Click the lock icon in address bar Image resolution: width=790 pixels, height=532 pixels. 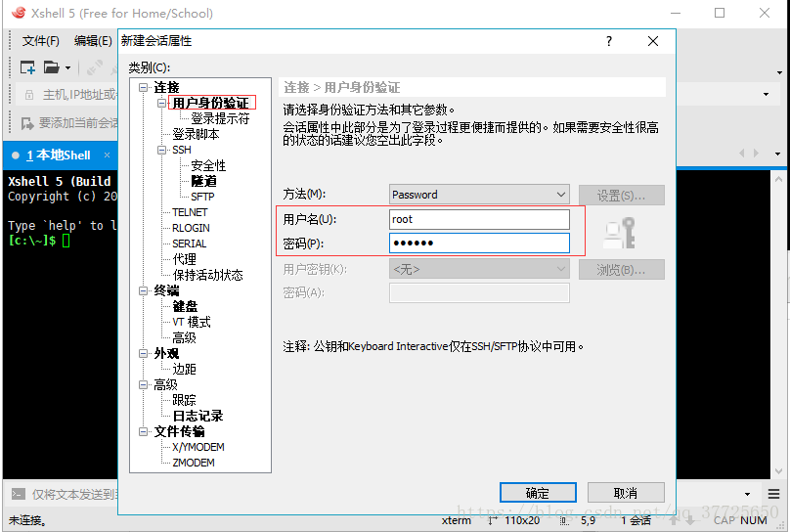coord(29,95)
